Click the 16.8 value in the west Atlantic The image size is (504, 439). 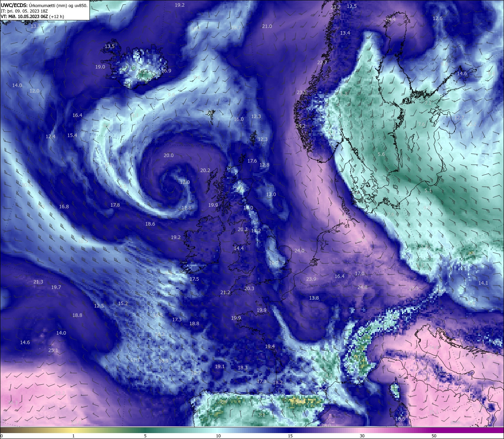click(x=64, y=207)
